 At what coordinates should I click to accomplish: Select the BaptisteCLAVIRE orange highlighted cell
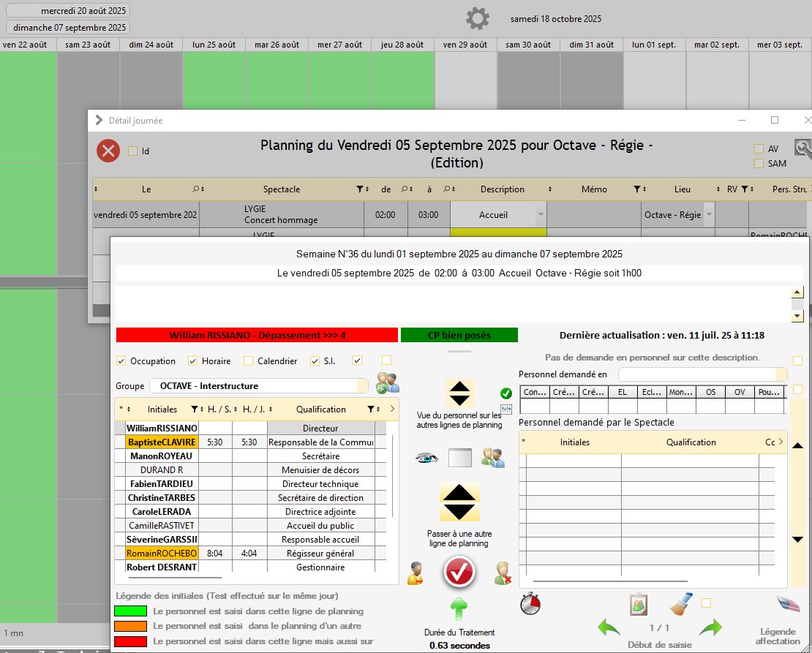tap(162, 442)
